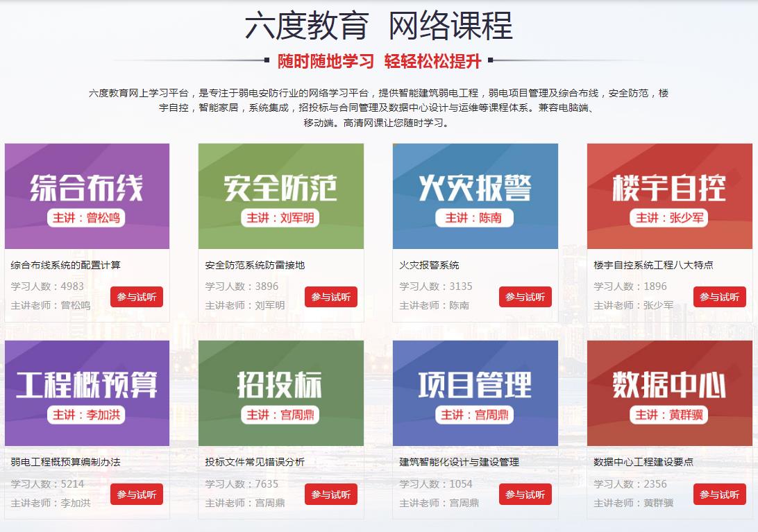The width and height of the screenshot is (758, 532).
Task: Click 参与试听 for 数据中心工程建设要点
Action: click(x=720, y=495)
